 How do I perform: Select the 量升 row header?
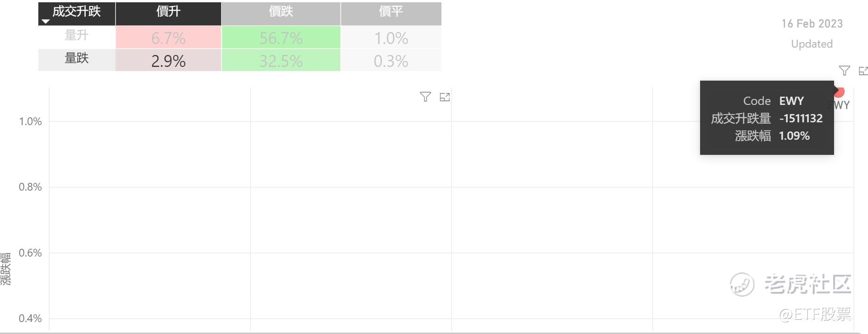point(77,36)
